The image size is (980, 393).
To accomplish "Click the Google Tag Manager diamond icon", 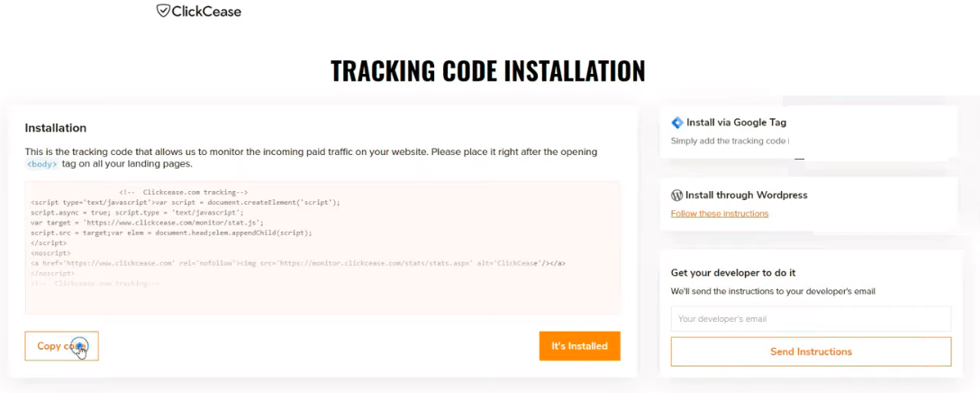I will tap(677, 123).
